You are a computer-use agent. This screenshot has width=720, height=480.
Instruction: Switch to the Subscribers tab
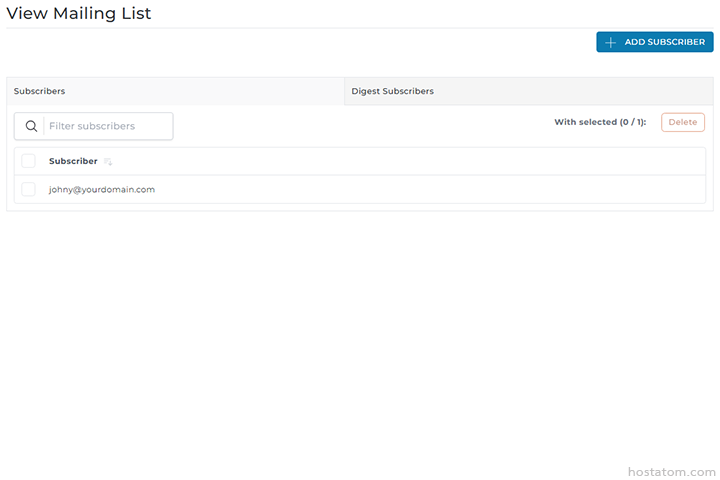point(40,91)
